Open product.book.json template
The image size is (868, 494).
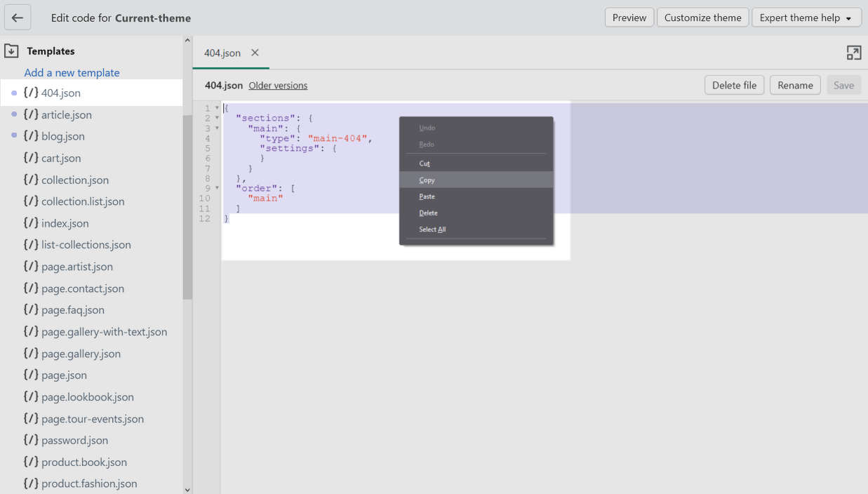[84, 462]
